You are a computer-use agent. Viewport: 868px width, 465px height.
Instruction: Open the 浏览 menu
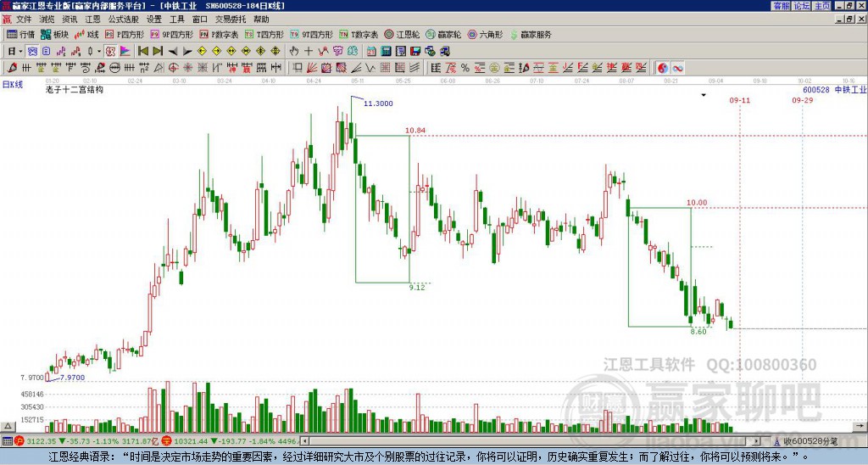point(47,20)
